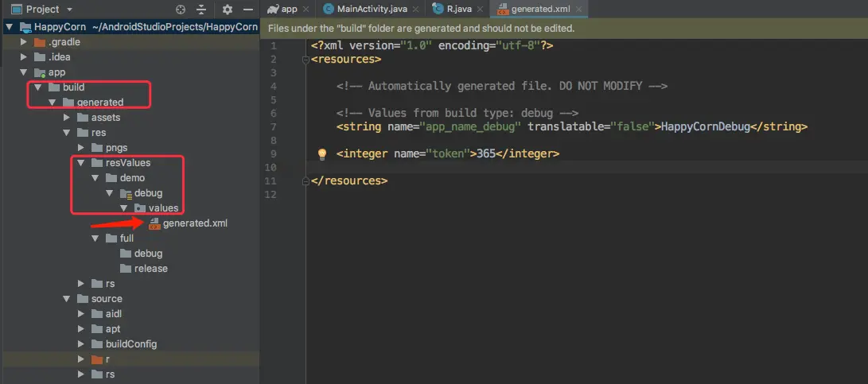Click the build folder notification banner
Image resolution: width=868 pixels, height=384 pixels.
pos(563,28)
